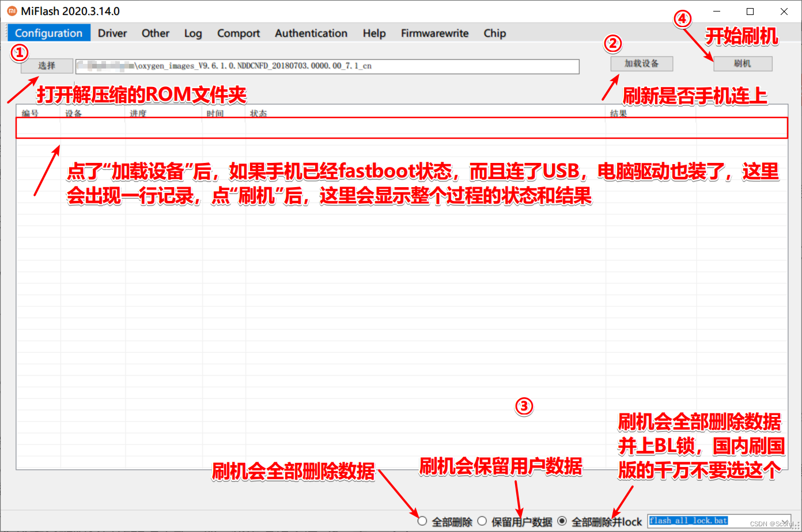Screen dimensions: 802x532
Task: Open the Chip menu
Action: click(495, 33)
